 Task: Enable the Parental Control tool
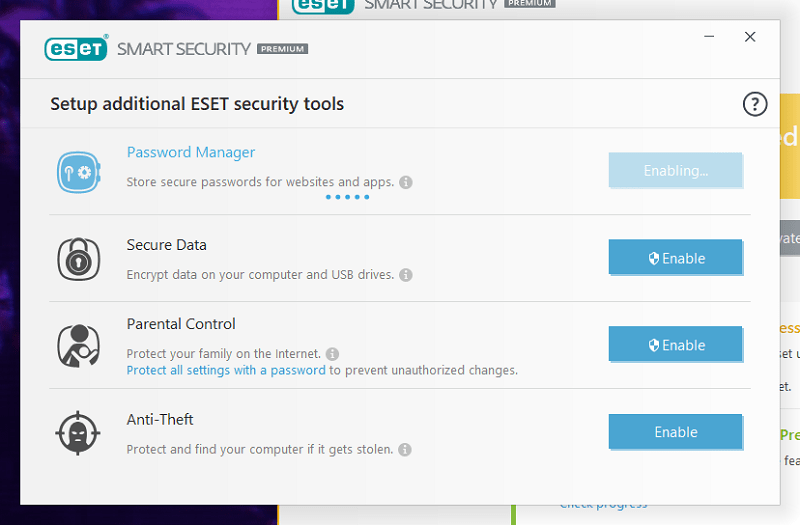coord(675,344)
